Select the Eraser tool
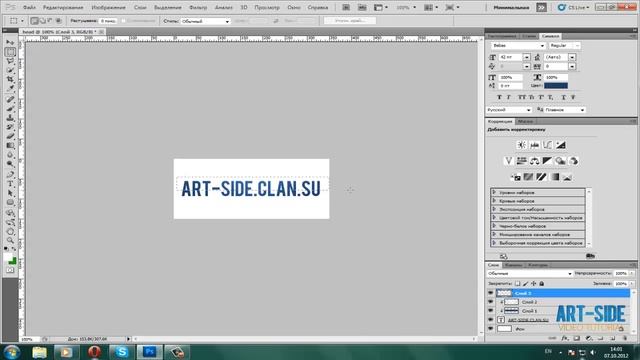The width and height of the screenshot is (640, 360). [10, 136]
